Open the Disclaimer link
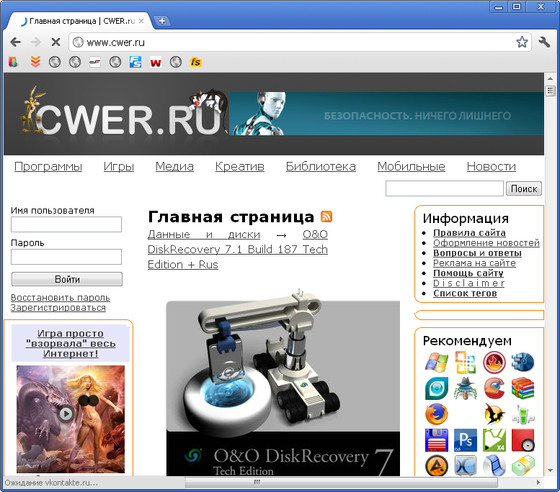Viewport: 560px width, 492px height. 469,283
